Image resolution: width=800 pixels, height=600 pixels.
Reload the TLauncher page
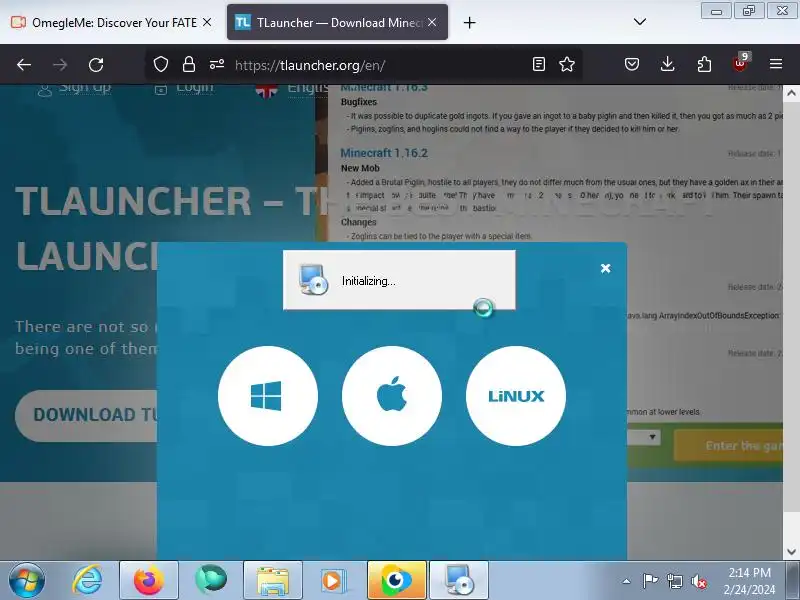(96, 65)
